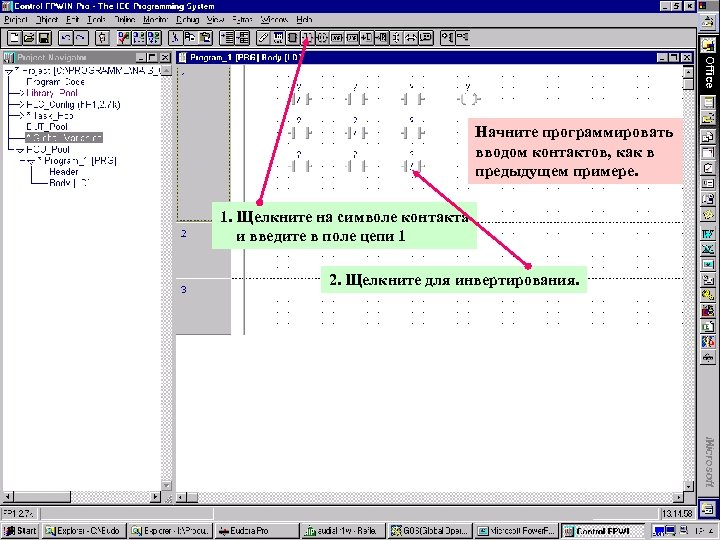Select the Contact symbol toolbar icon
The image size is (720, 540).
[307, 38]
